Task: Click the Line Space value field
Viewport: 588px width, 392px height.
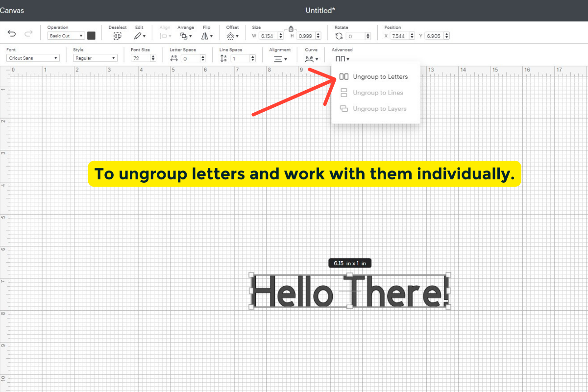Action: (x=240, y=58)
